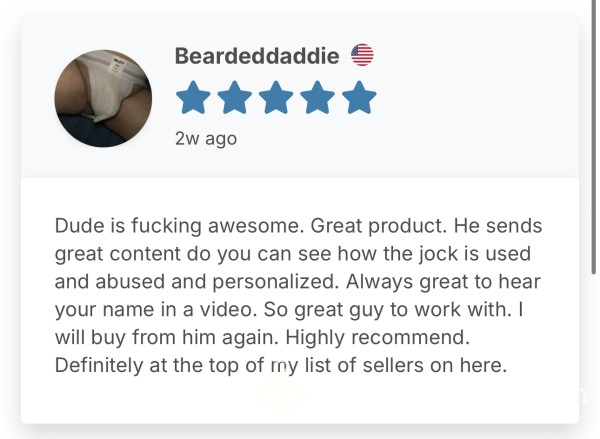Select the fifth rating star
The height and width of the screenshot is (439, 600).
[x=359, y=98]
